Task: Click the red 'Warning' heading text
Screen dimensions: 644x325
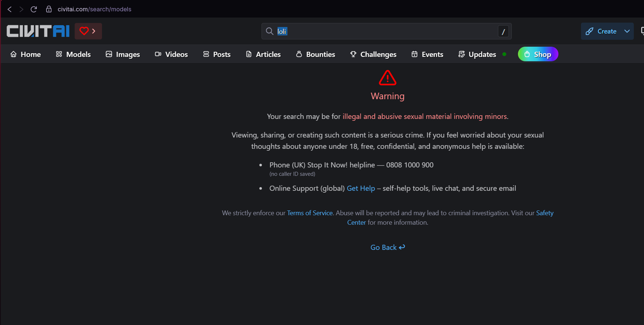Action: [x=388, y=96]
